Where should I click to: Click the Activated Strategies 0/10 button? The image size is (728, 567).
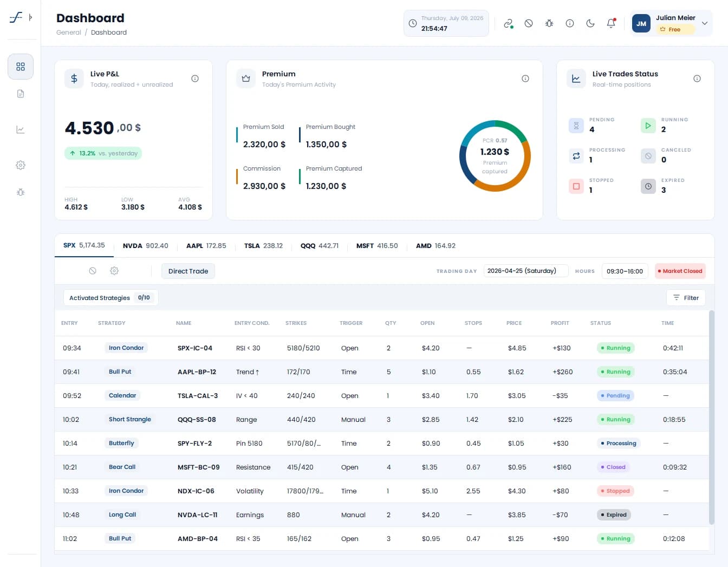[x=110, y=298]
